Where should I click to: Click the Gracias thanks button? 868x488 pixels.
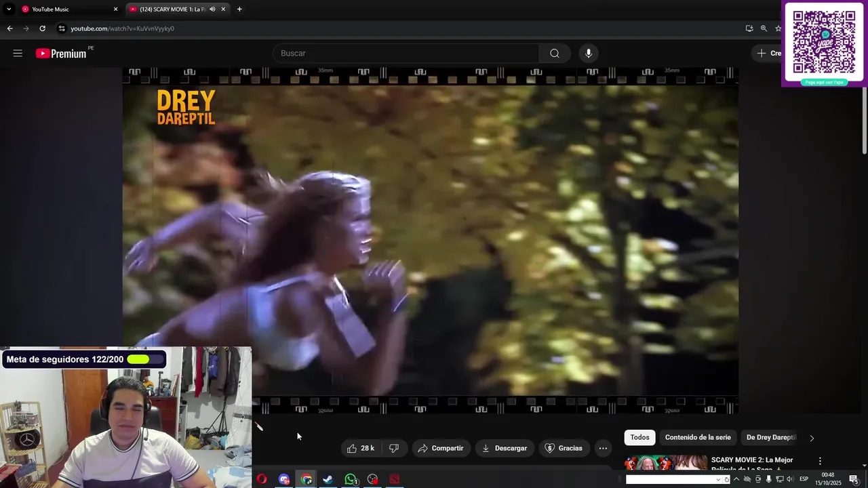[564, 448]
